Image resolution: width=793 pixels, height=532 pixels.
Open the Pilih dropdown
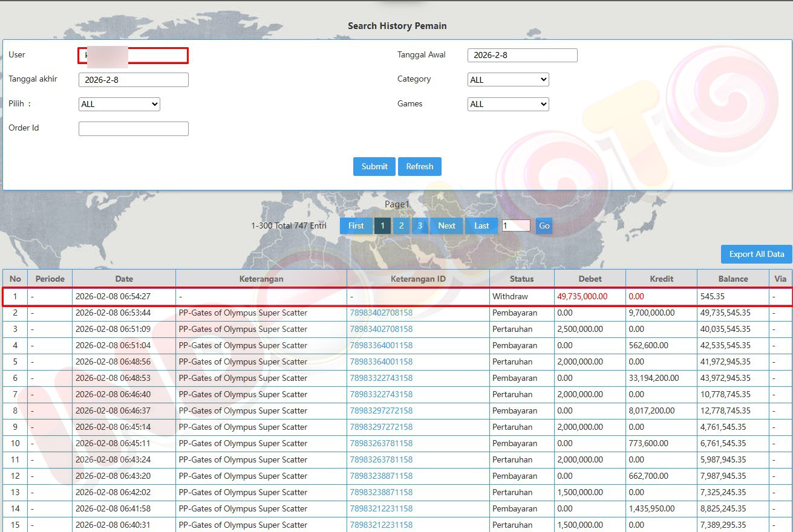click(119, 105)
